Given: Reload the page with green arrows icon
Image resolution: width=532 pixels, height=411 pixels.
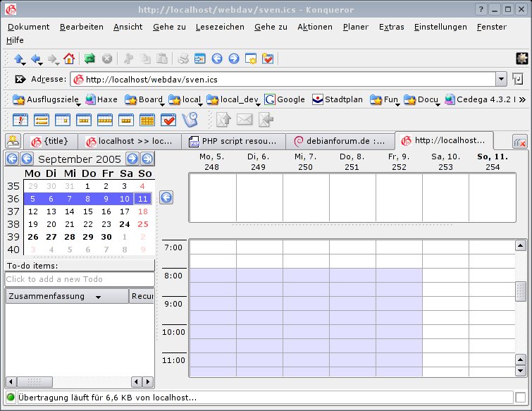Looking at the screenshot, I should coord(89,59).
